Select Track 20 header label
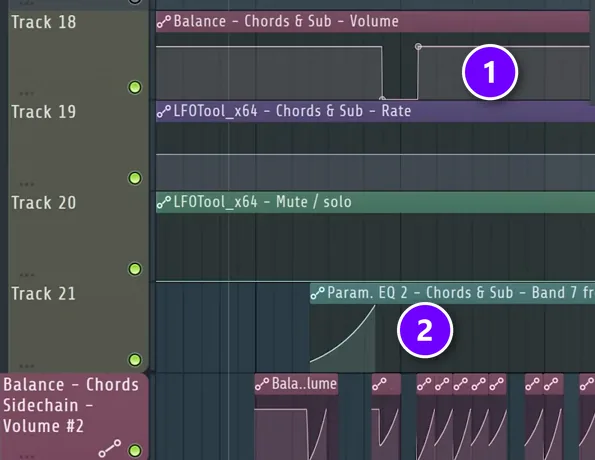 click(44, 203)
